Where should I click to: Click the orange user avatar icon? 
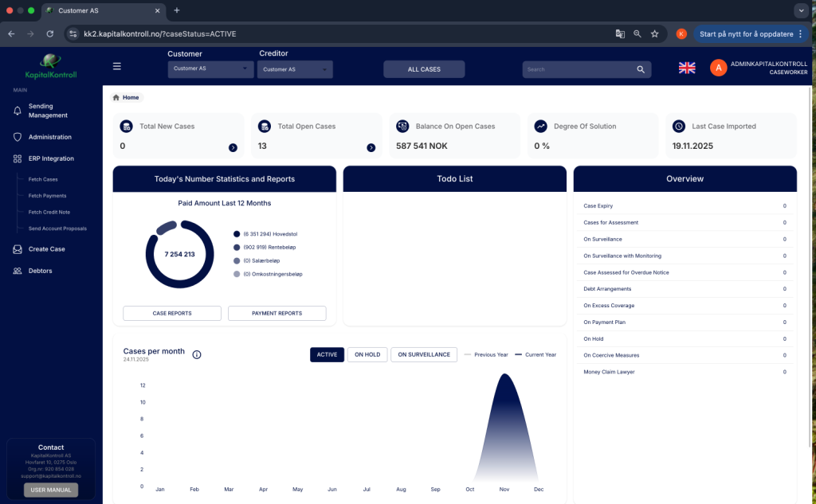pos(718,68)
